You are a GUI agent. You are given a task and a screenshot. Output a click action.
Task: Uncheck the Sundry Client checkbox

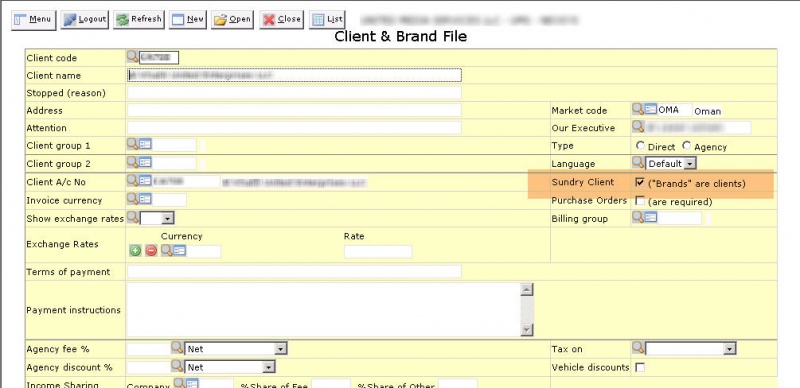click(x=640, y=182)
